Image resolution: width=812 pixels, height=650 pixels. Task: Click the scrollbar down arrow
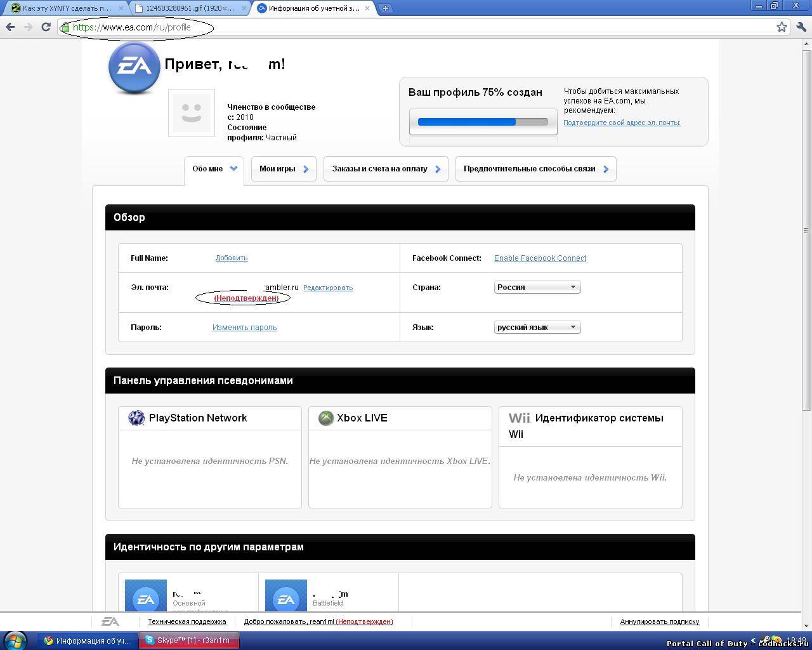(x=807, y=625)
